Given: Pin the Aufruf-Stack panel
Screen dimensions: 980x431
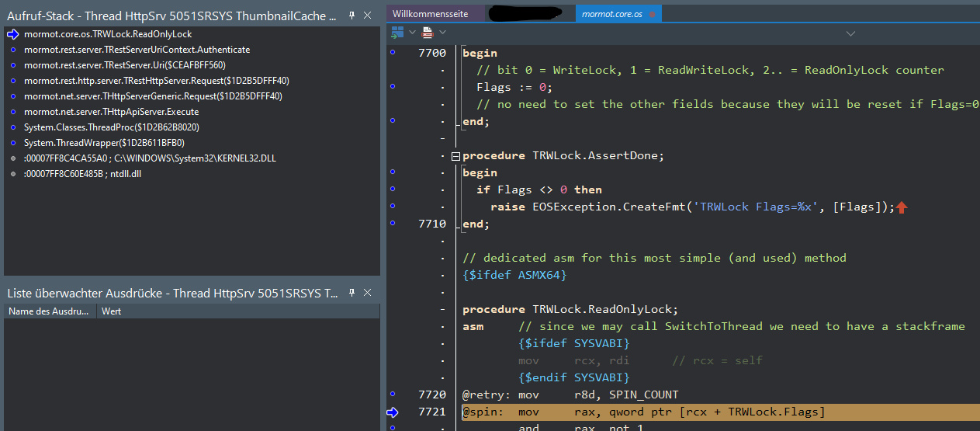Looking at the screenshot, I should click(351, 15).
